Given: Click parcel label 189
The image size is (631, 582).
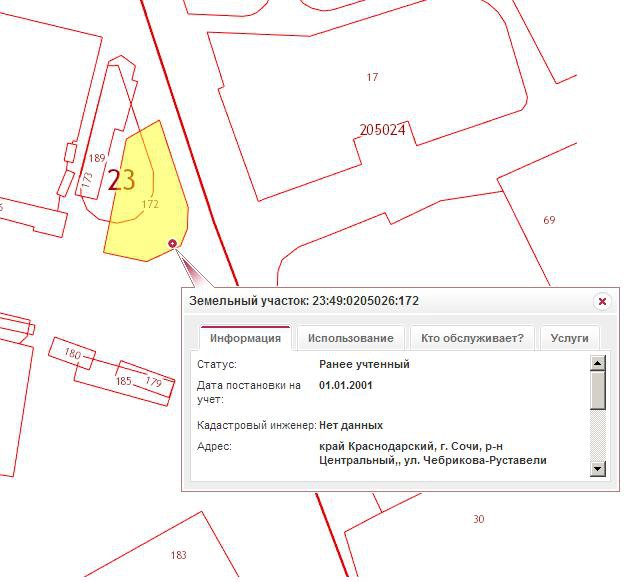Looking at the screenshot, I should point(97,158).
